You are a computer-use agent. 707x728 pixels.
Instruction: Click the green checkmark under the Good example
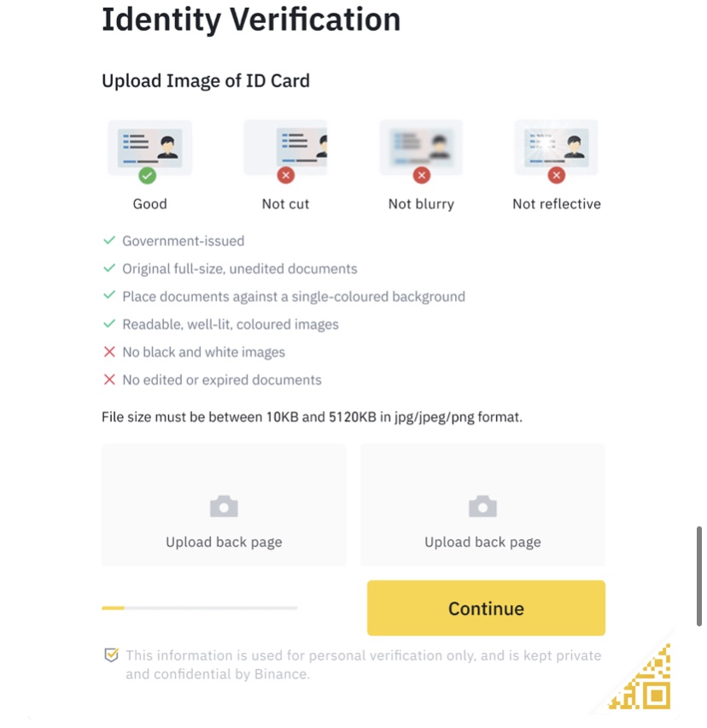click(148, 175)
